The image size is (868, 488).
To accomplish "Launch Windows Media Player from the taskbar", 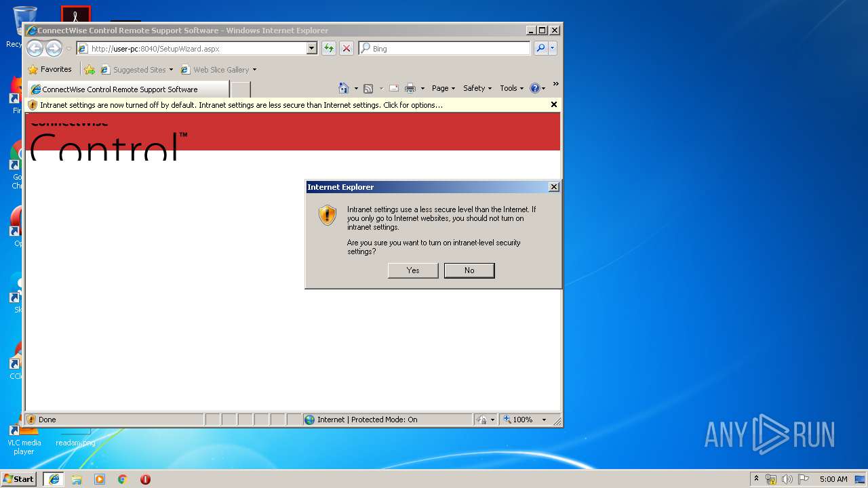I will (x=100, y=479).
